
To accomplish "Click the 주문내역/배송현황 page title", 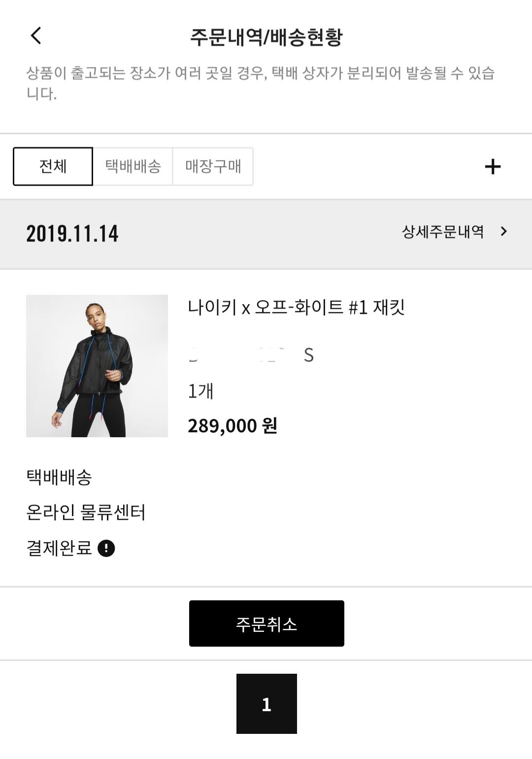I will pyautogui.click(x=266, y=37).
